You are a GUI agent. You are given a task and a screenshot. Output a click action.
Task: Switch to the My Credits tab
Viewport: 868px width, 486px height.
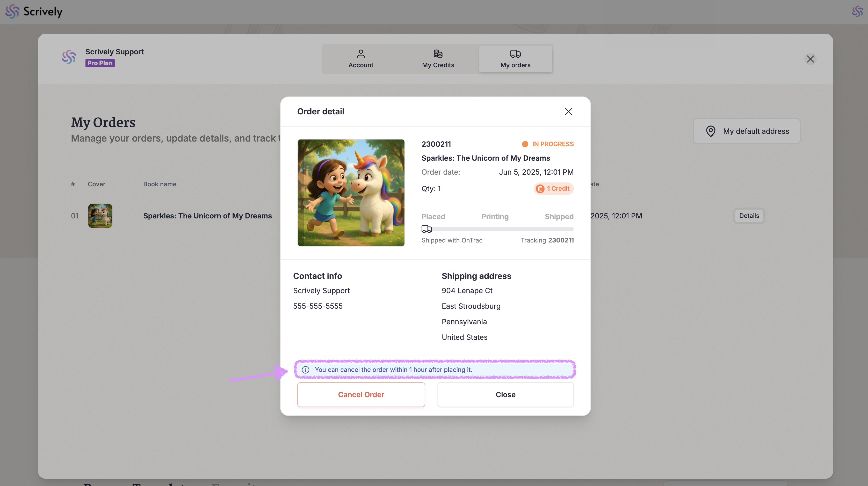pyautogui.click(x=438, y=59)
